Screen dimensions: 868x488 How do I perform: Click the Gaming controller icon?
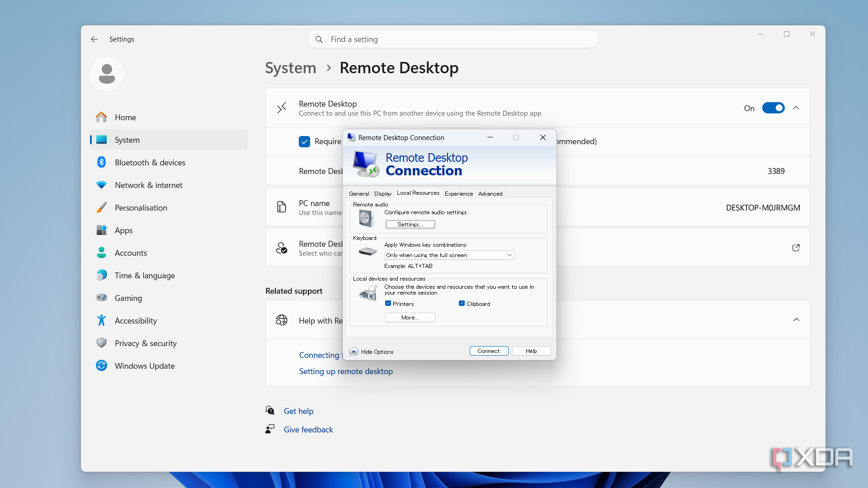(x=101, y=298)
